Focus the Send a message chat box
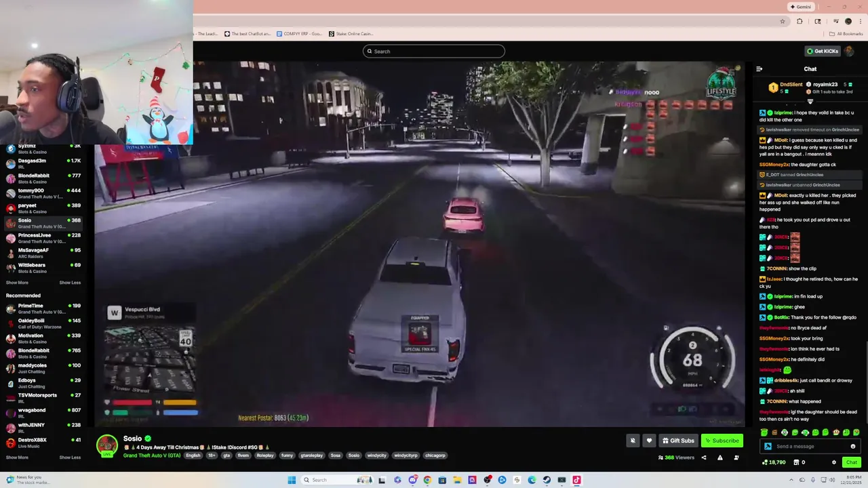Image resolution: width=868 pixels, height=488 pixels. [x=810, y=447]
